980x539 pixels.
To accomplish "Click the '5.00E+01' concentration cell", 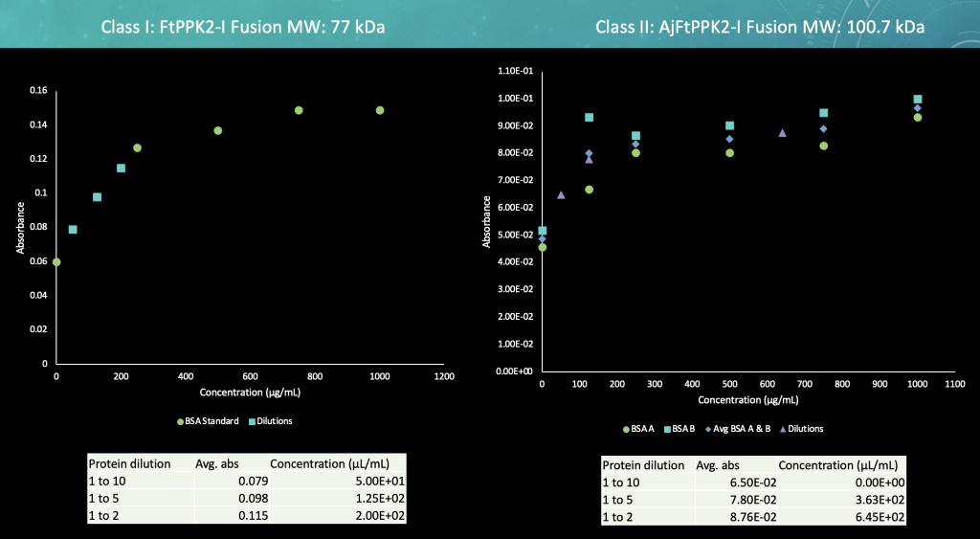I will tap(378, 482).
